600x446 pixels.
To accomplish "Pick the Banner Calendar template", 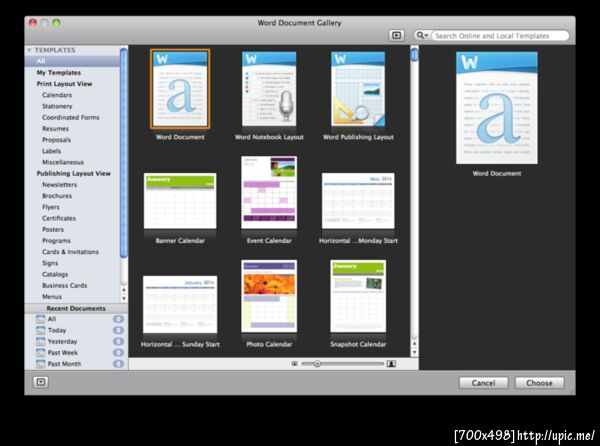I will pyautogui.click(x=180, y=201).
